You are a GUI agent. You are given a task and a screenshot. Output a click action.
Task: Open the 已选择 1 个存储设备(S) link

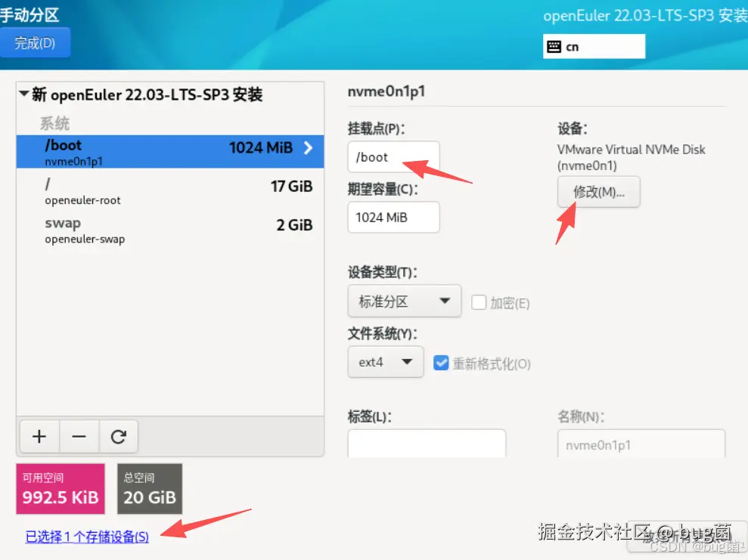(87, 537)
